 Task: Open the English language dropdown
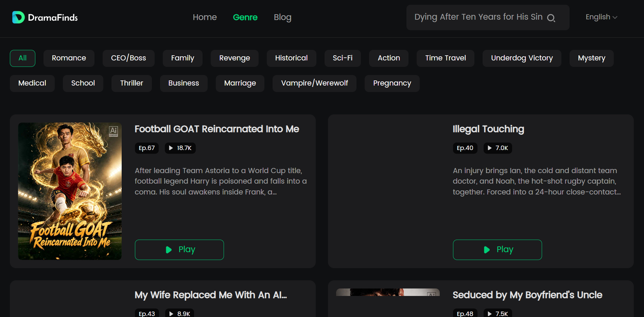pos(601,17)
